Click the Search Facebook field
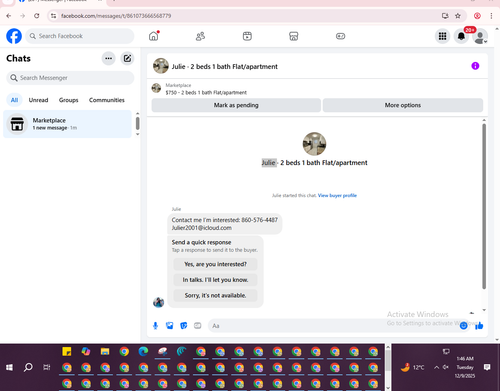This screenshot has height=391, width=500. [80, 36]
